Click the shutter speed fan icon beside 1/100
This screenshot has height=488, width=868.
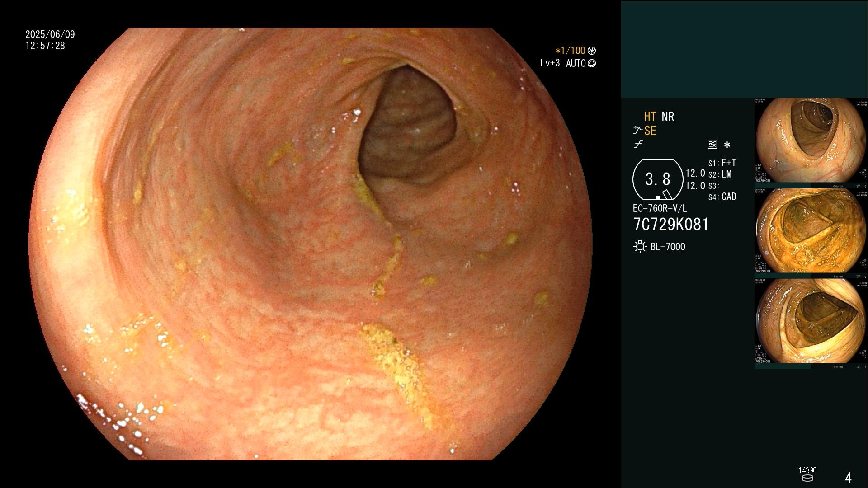click(592, 51)
